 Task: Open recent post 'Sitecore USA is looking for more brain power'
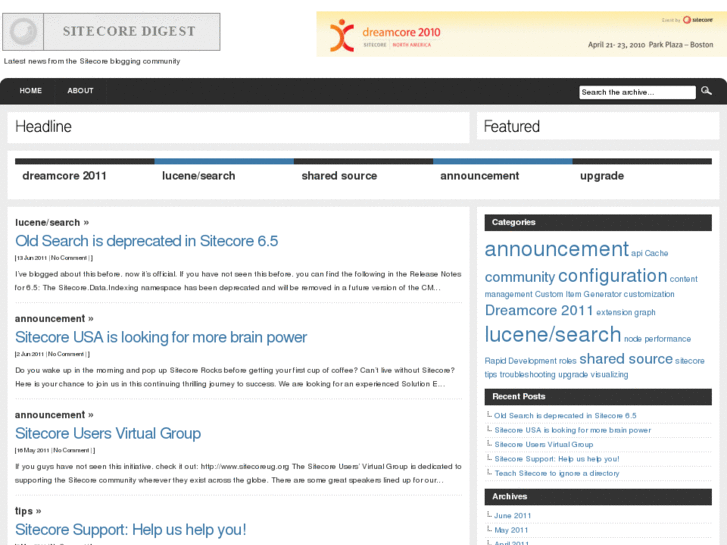pyautogui.click(x=573, y=430)
